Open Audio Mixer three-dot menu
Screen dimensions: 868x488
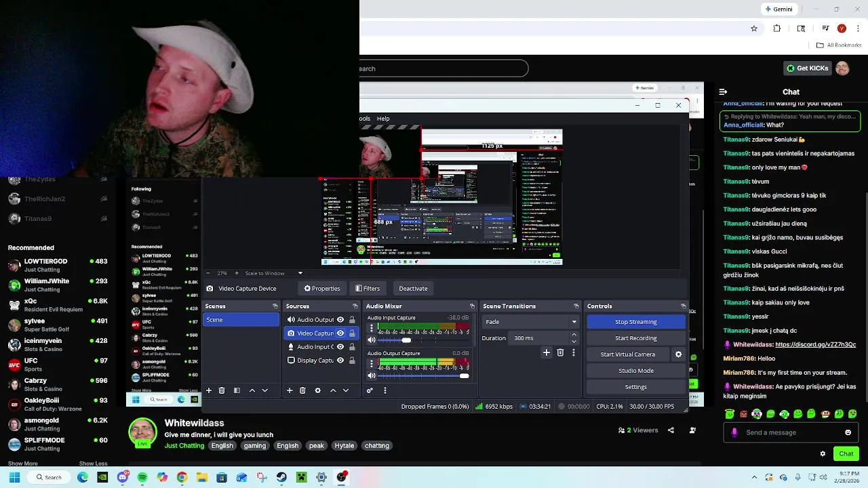click(x=384, y=390)
